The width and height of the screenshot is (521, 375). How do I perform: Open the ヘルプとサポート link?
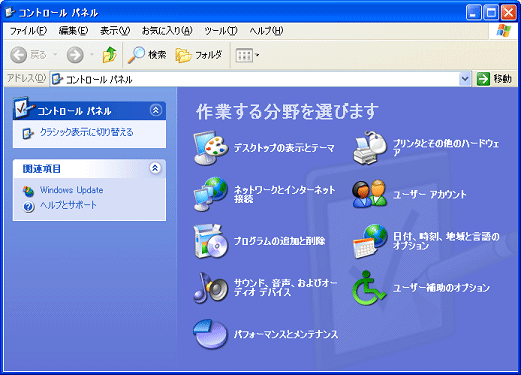(x=68, y=205)
